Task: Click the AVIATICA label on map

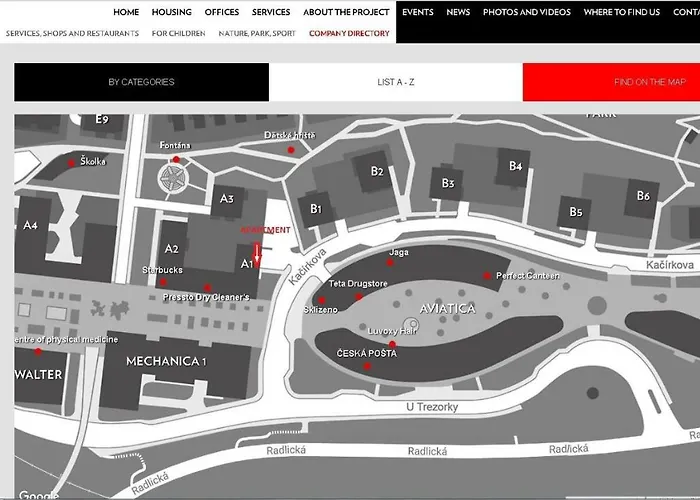Action: pyautogui.click(x=448, y=309)
